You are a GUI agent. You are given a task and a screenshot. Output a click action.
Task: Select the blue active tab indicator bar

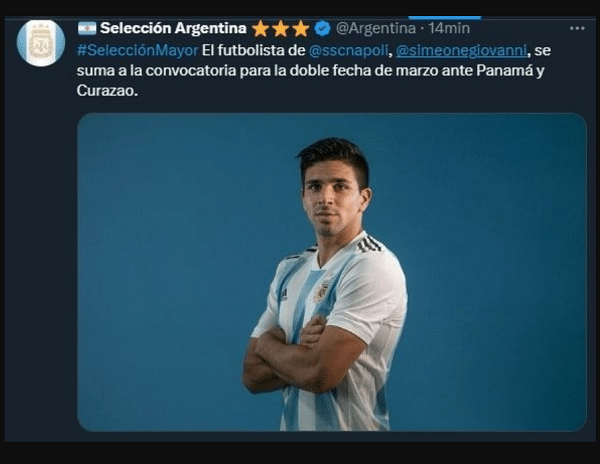(x=445, y=18)
